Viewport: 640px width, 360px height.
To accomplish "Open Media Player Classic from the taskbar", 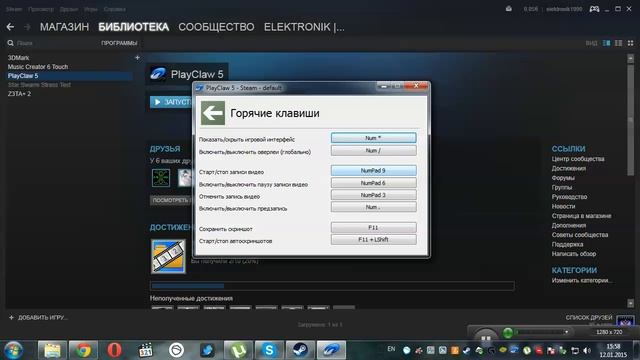I will pyautogui.click(x=145, y=350).
